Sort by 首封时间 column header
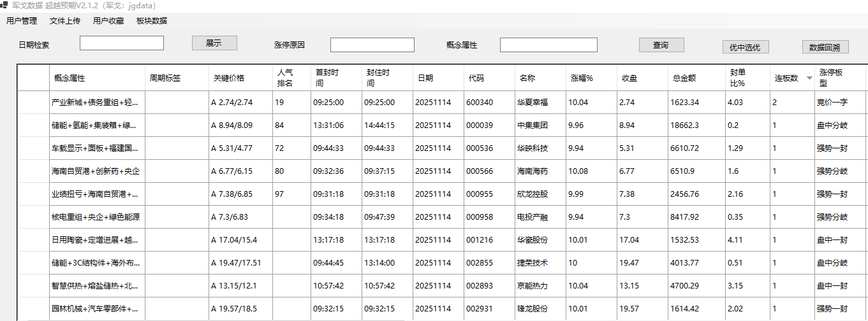The image size is (868, 321). tap(336, 78)
